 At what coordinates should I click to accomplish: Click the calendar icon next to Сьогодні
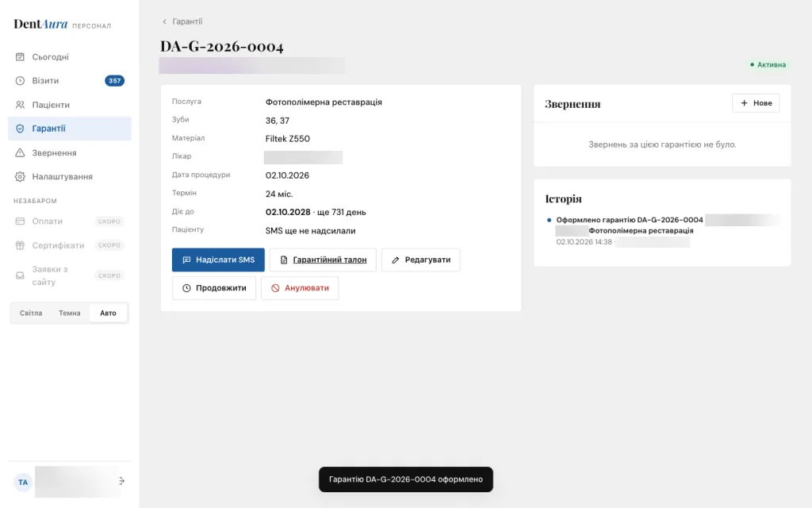(x=20, y=56)
